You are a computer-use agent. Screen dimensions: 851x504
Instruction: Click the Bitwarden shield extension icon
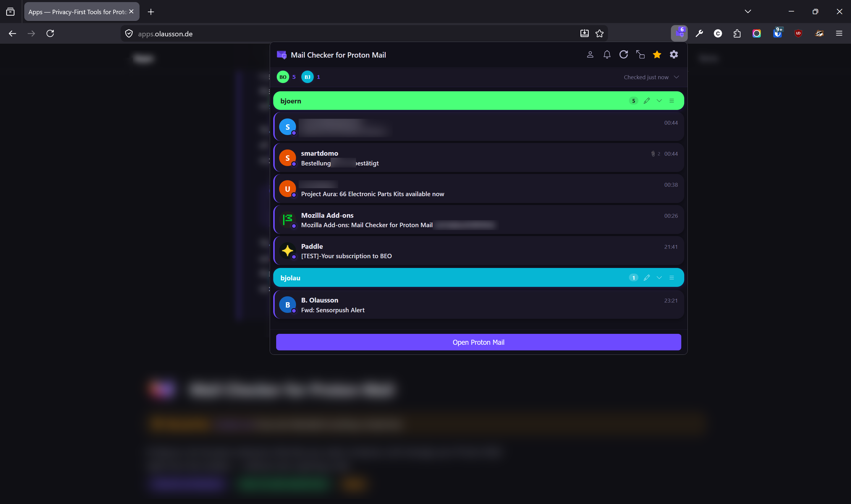pos(777,33)
